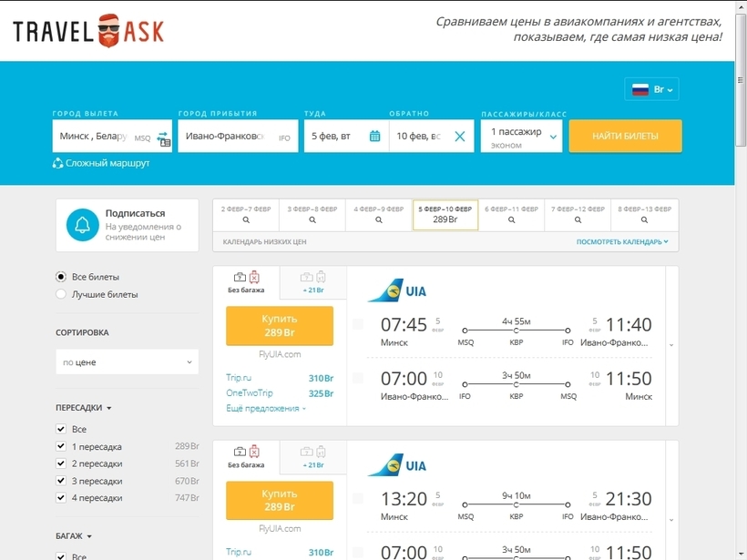Viewport: 747px width, 560px height.
Task: Open the sort by price dropdown
Action: pos(128,361)
